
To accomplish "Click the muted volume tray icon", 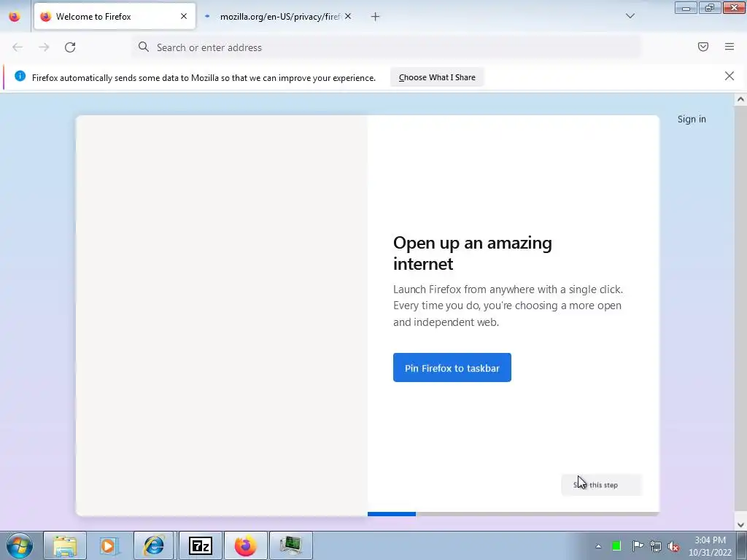I will click(x=673, y=546).
